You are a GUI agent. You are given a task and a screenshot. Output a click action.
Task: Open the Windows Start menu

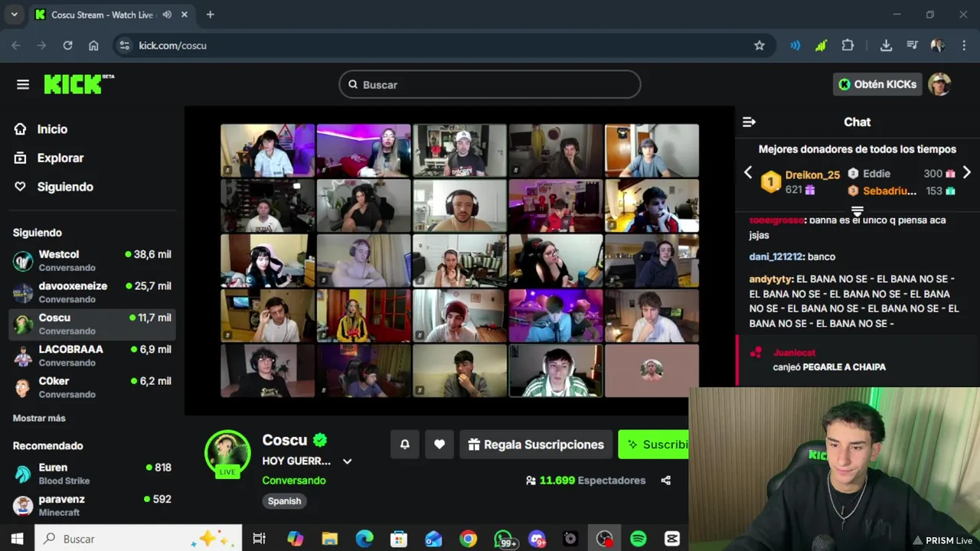click(x=17, y=539)
